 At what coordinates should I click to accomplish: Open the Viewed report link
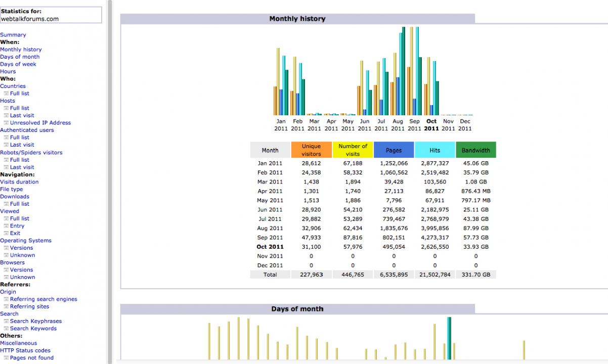coord(10,211)
